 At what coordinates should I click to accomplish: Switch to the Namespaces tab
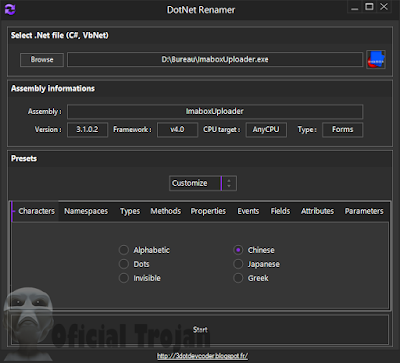[86, 211]
